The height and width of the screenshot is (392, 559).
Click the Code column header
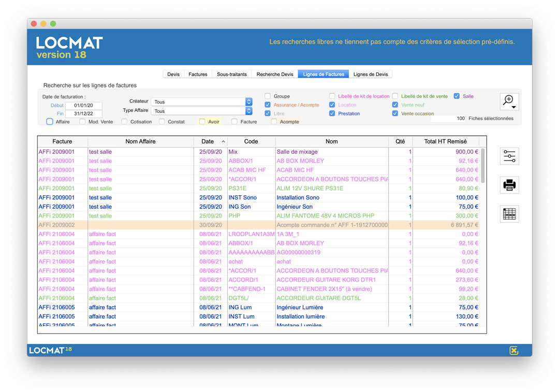click(251, 141)
